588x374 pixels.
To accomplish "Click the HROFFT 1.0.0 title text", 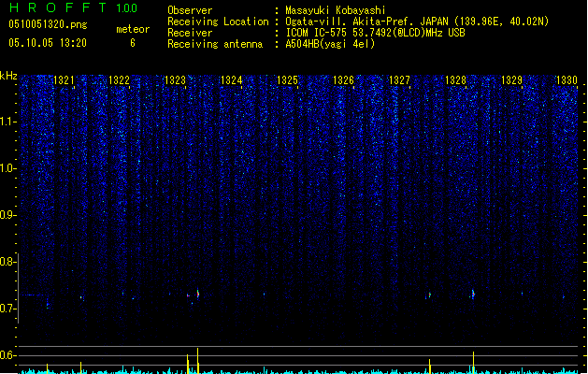I will (73, 7).
